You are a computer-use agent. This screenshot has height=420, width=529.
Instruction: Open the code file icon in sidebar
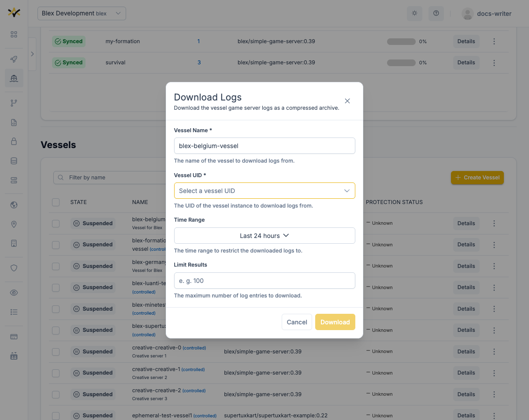(x=14, y=123)
